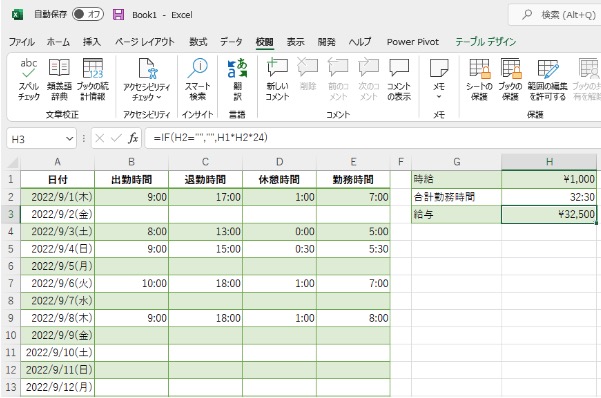Toggle the 自動保存 autosave switch
The height and width of the screenshot is (398, 601).
pos(88,15)
